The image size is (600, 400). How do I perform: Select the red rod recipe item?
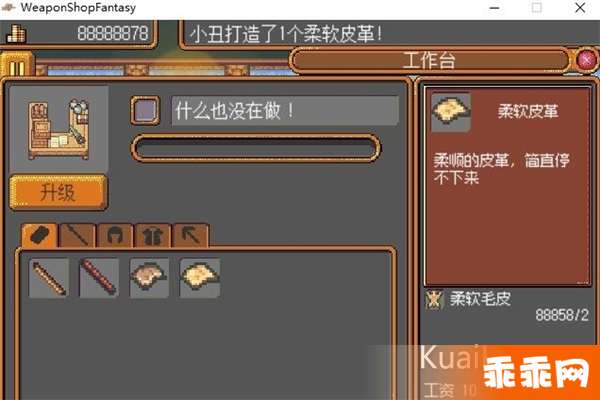99,278
